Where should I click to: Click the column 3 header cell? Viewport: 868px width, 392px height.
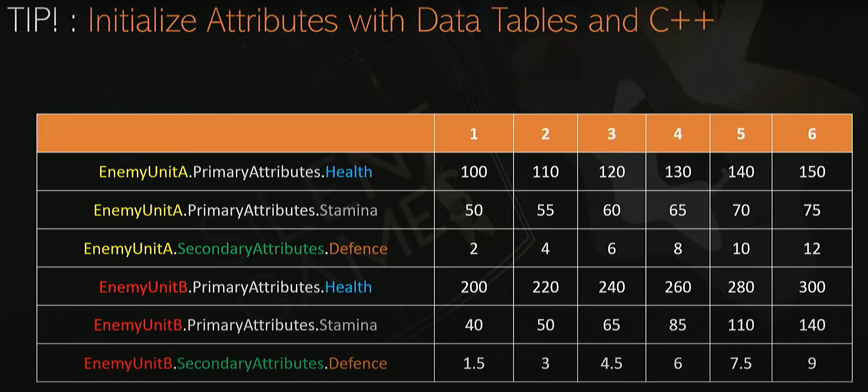click(611, 134)
